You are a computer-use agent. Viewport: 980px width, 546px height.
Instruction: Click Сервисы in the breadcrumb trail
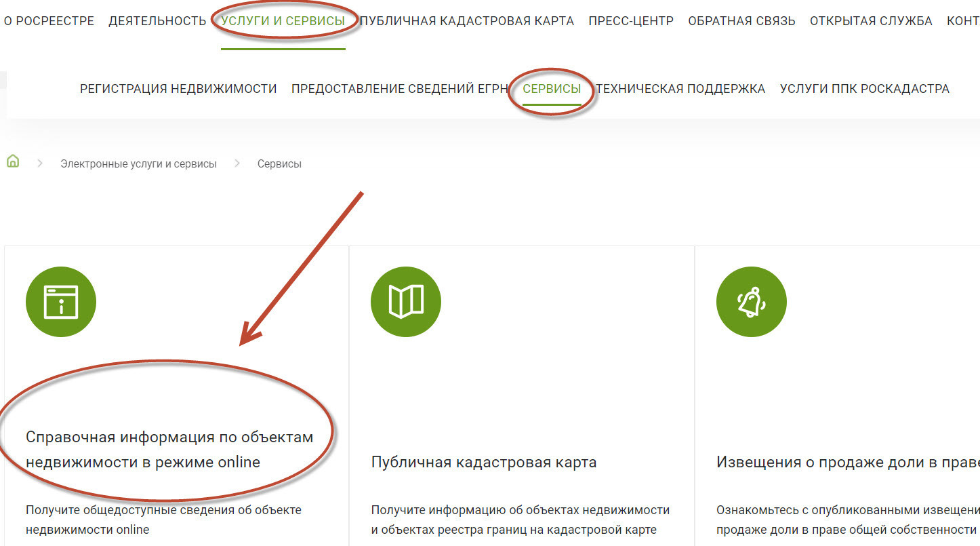pos(279,163)
